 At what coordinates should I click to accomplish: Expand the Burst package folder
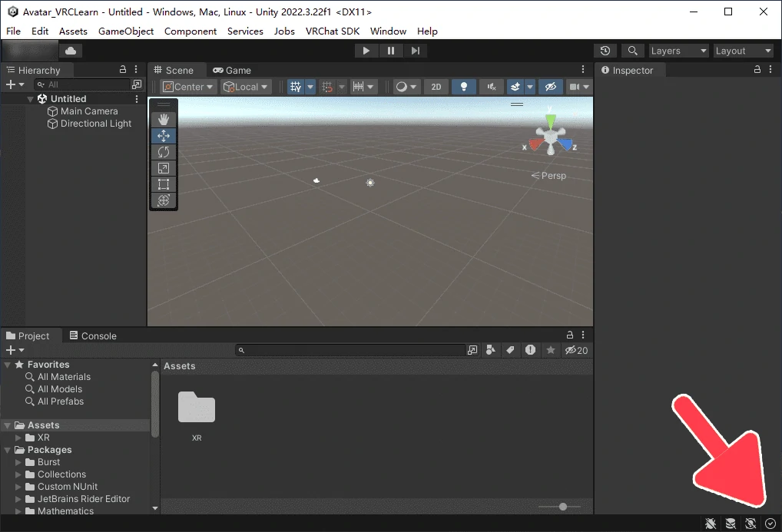pyautogui.click(x=19, y=462)
